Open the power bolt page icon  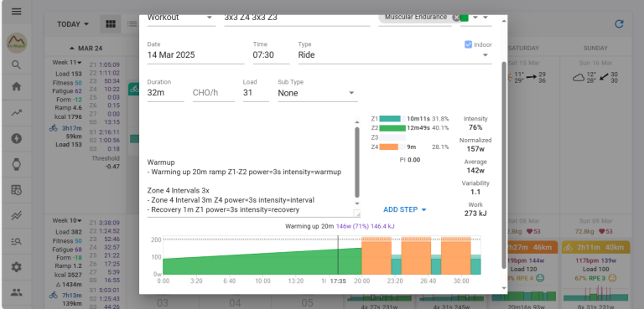tap(17, 138)
